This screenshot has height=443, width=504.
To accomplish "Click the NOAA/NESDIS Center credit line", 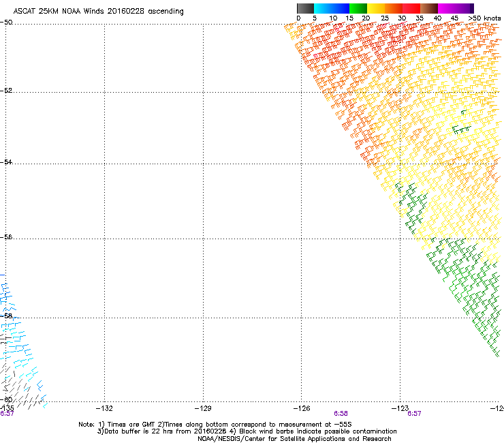I will click(294, 439).
